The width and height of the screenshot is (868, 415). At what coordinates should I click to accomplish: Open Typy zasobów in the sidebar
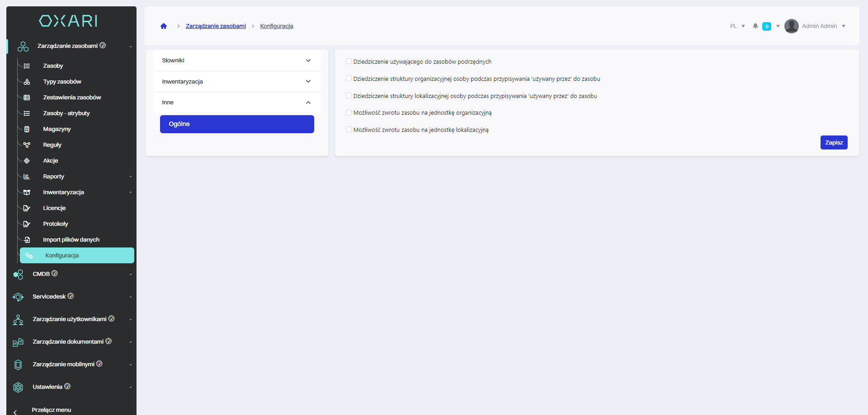62,82
